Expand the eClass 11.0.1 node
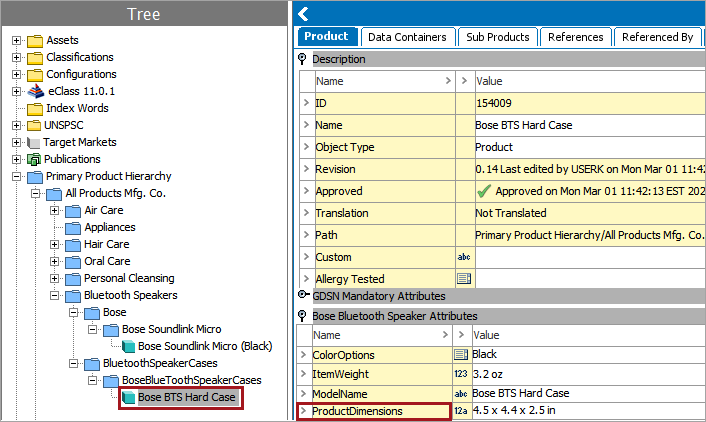Screen dimensions: 706x422 point(16,91)
